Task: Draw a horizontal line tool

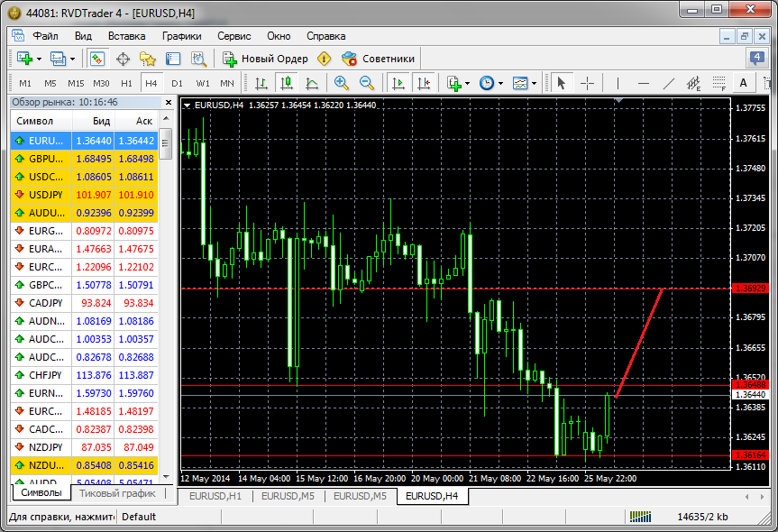Action: tap(643, 83)
